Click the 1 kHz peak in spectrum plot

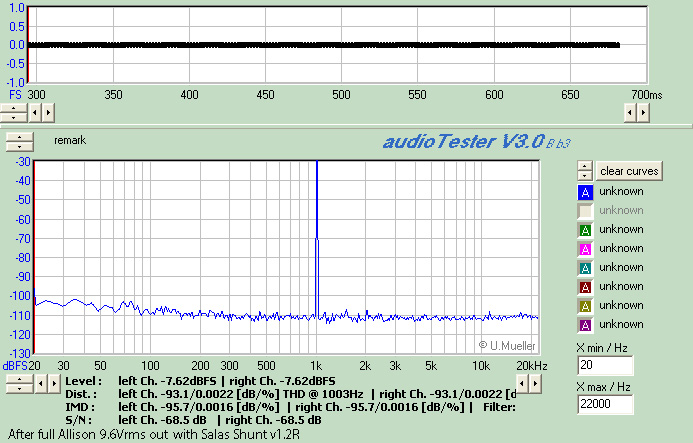point(317,239)
